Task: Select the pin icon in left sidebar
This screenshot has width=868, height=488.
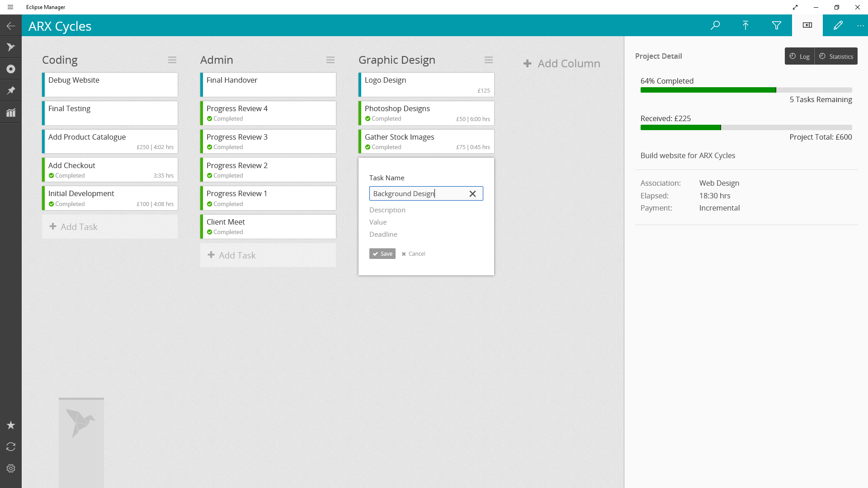Action: [11, 90]
